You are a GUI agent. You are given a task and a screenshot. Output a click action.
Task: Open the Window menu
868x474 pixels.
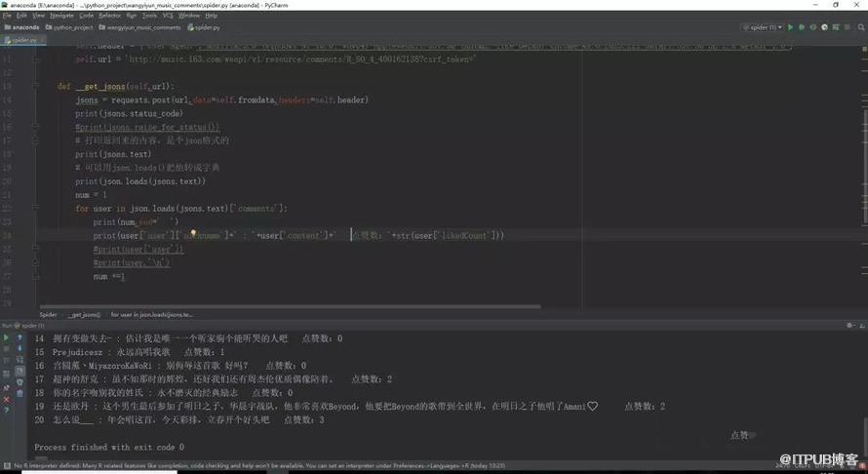(x=189, y=16)
